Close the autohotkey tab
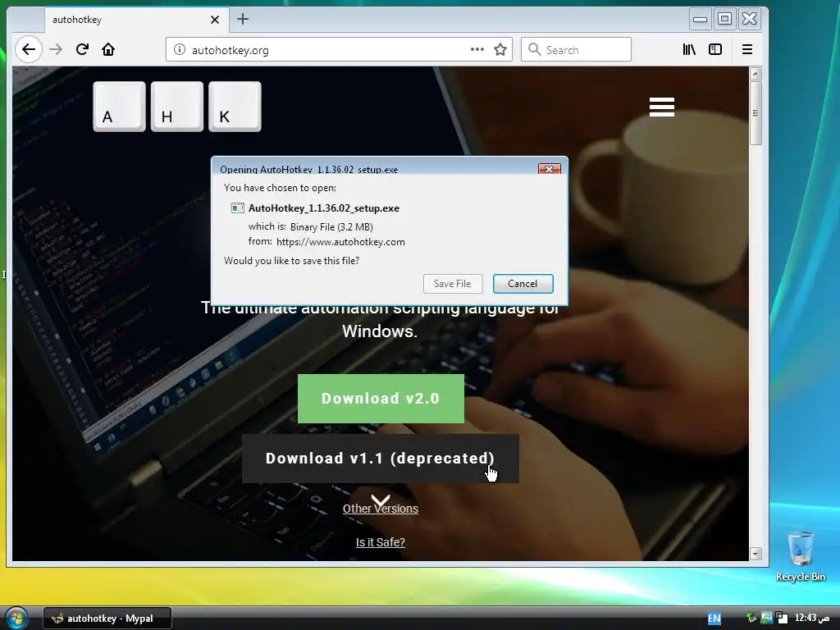 (x=215, y=20)
